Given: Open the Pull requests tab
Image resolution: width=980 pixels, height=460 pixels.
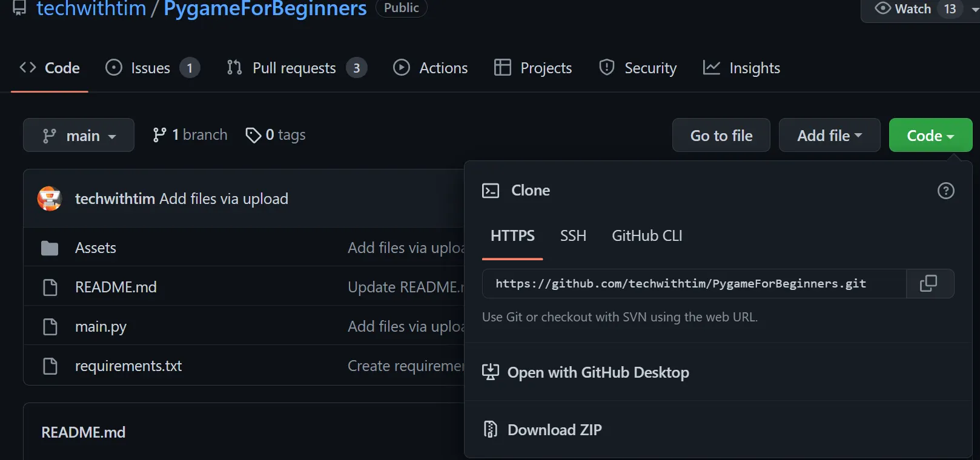Looking at the screenshot, I should [x=294, y=68].
